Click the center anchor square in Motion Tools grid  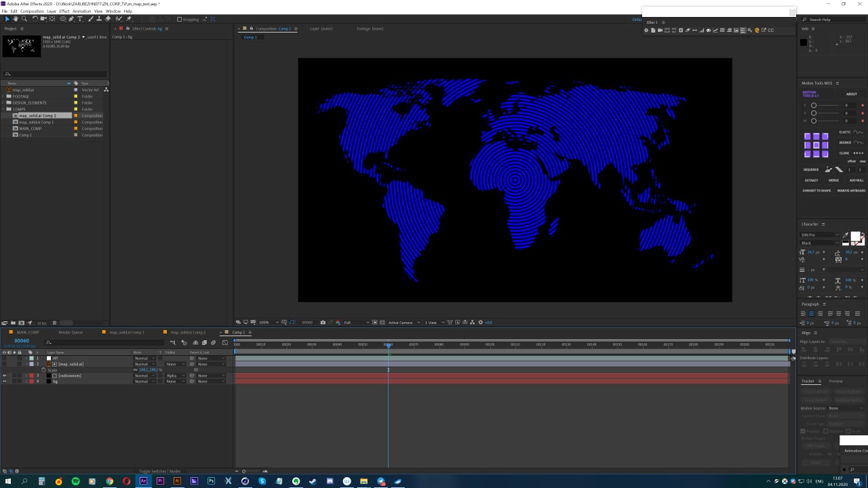coord(816,145)
